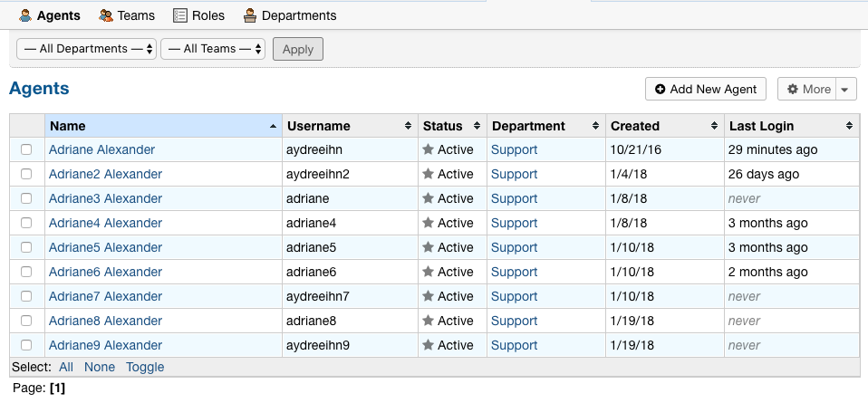Click the plus icon on Add New Agent
The height and width of the screenshot is (403, 868).
[660, 89]
